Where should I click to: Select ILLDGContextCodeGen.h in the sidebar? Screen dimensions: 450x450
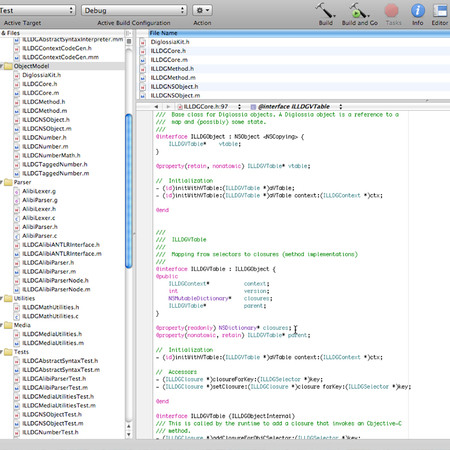57,48
